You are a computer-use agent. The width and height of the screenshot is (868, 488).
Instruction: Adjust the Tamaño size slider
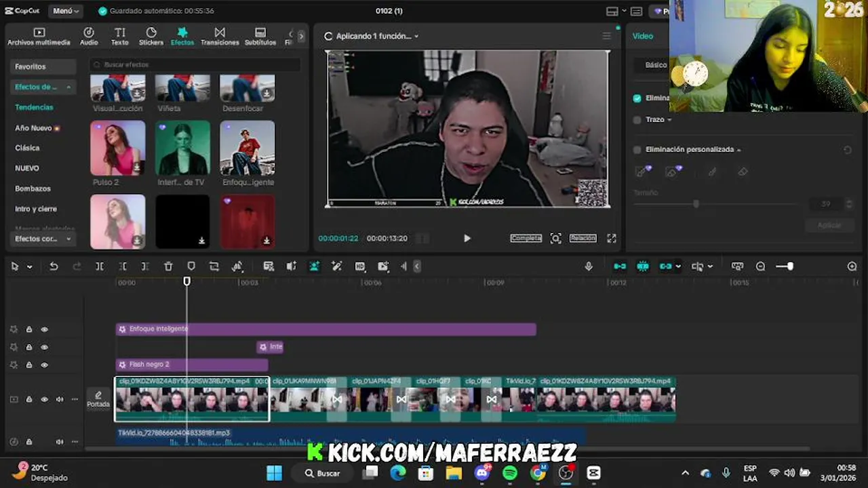[x=696, y=203]
